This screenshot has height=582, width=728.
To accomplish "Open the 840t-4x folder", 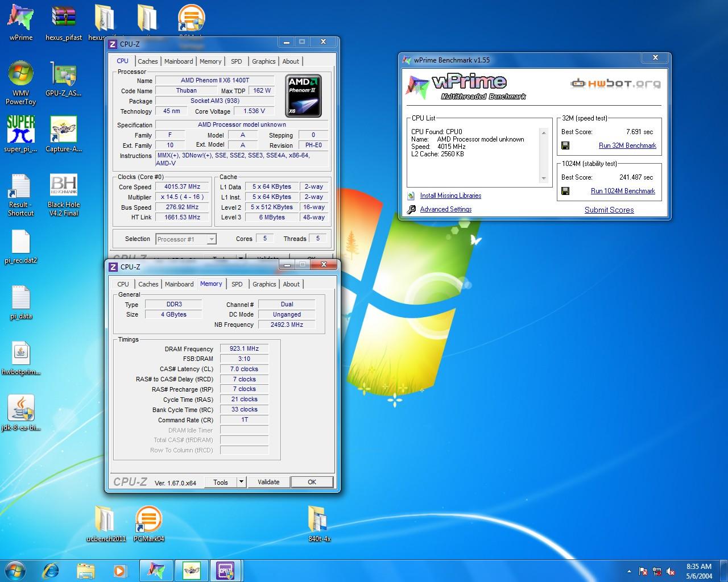I will pyautogui.click(x=319, y=523).
